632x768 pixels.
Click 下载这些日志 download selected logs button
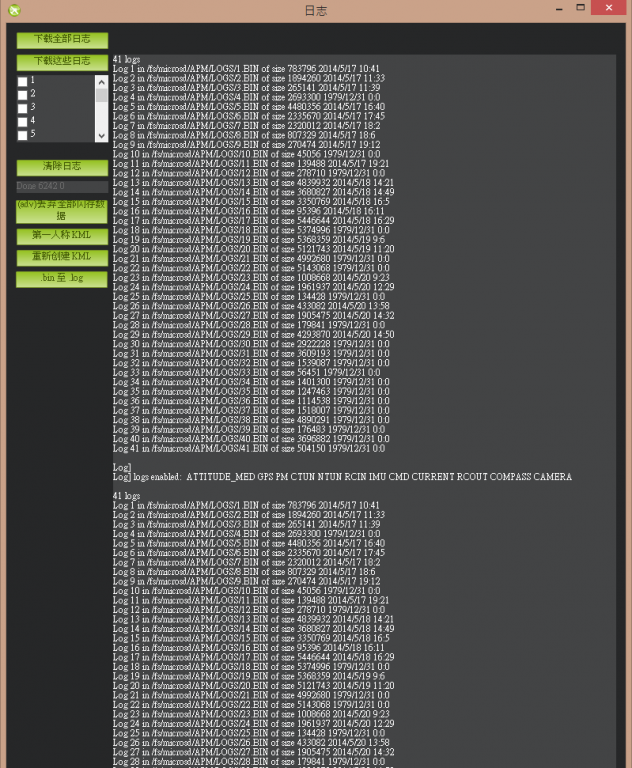[62, 62]
